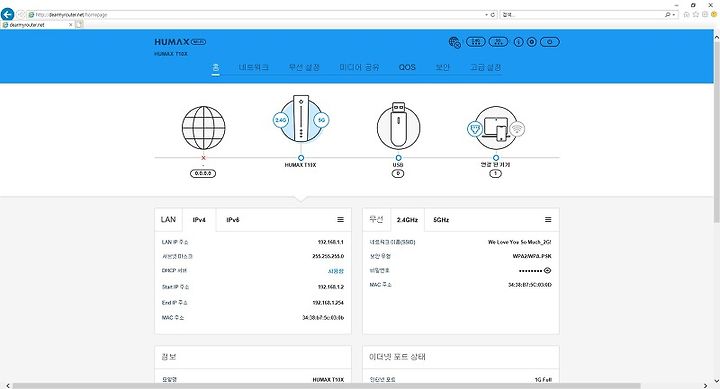Screen dimensions: 720x389
Task: Click the connected devices laptop-phone icon
Action: point(495,128)
